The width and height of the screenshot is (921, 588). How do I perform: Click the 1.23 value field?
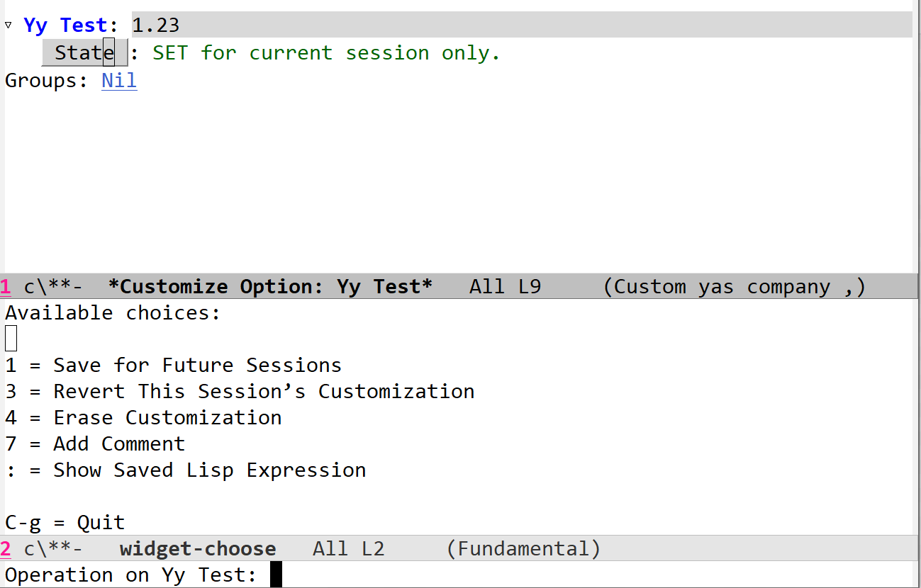point(156,26)
